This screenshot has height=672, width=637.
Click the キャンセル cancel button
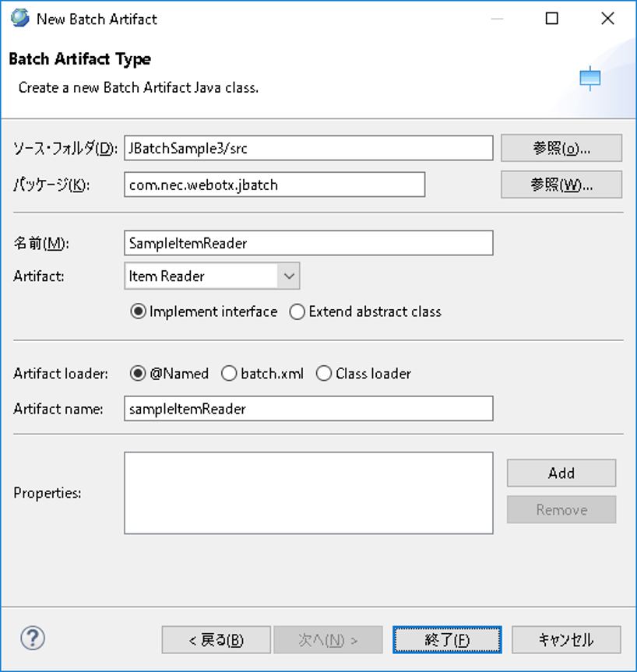tap(566, 640)
